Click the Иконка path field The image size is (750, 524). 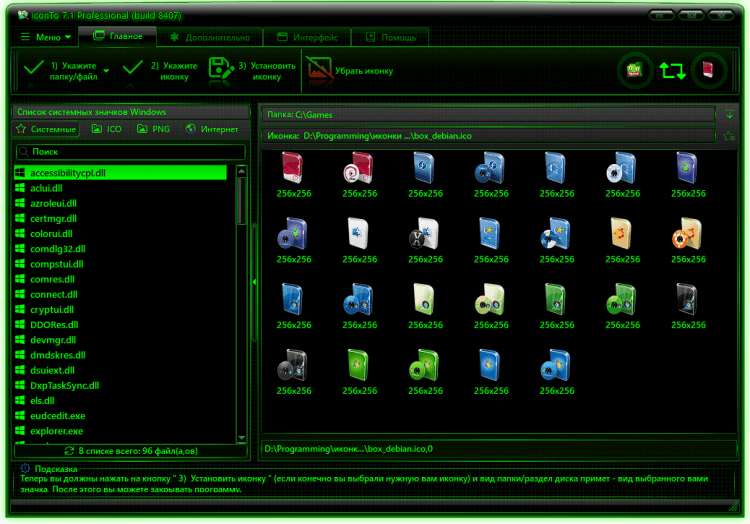(488, 136)
